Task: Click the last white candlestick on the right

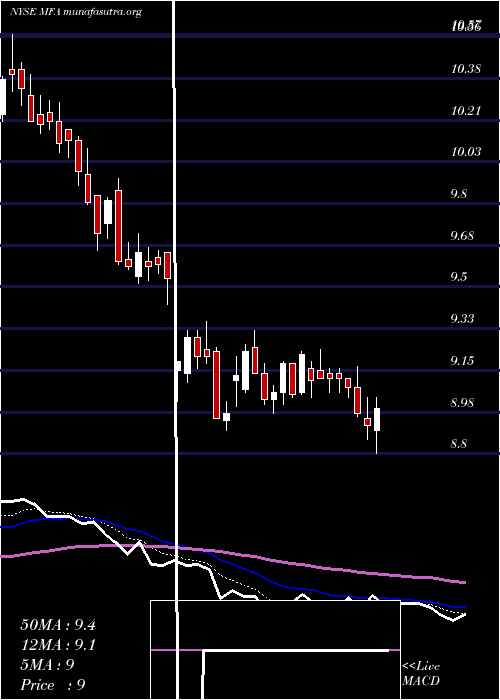Action: 377,420
